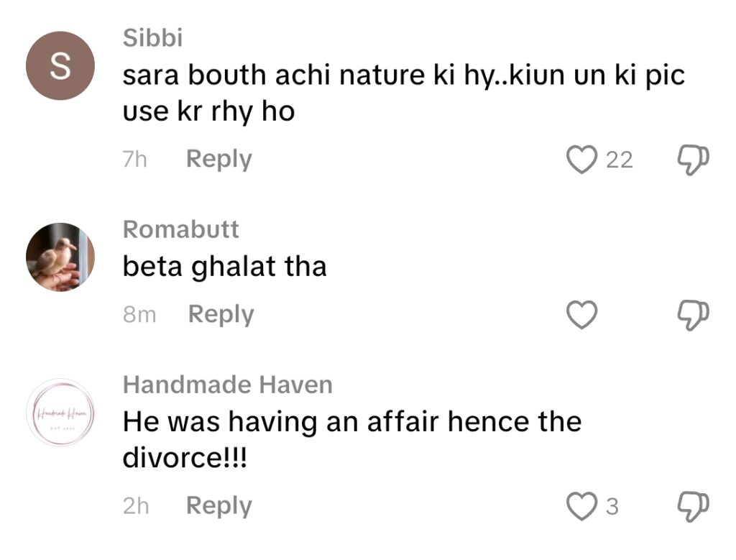This screenshot has height=560, width=736.
Task: Reply to Sibbi's comment
Action: click(x=219, y=160)
